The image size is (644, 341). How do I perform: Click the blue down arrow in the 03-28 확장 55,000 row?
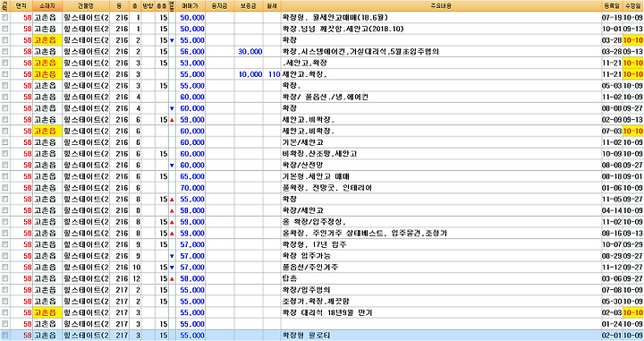[172, 40]
